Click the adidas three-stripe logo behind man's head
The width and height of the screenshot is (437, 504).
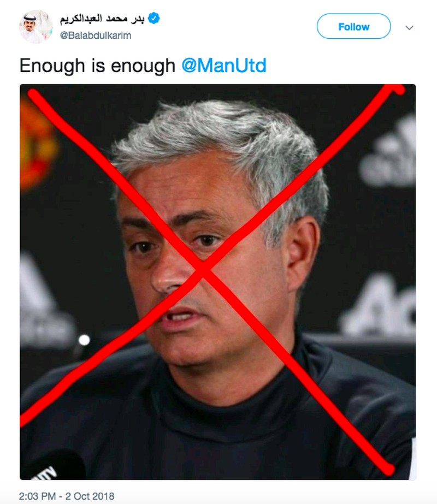[388, 152]
